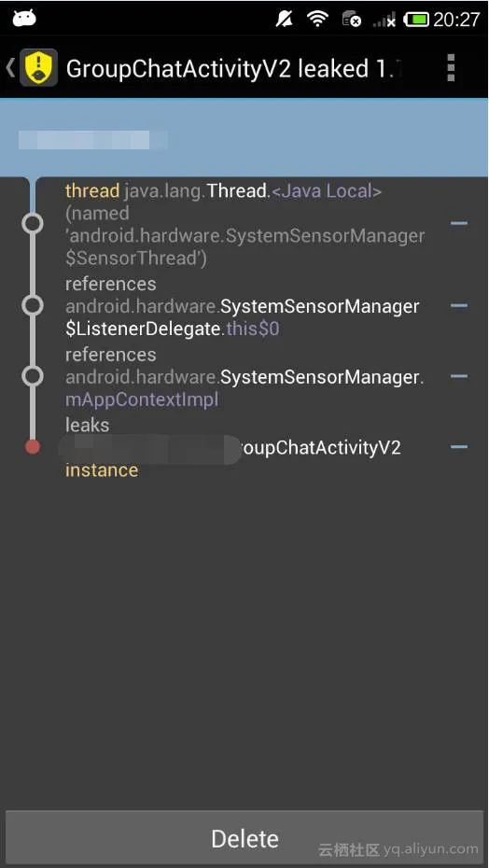Tap the blurred blue header row

(244, 138)
